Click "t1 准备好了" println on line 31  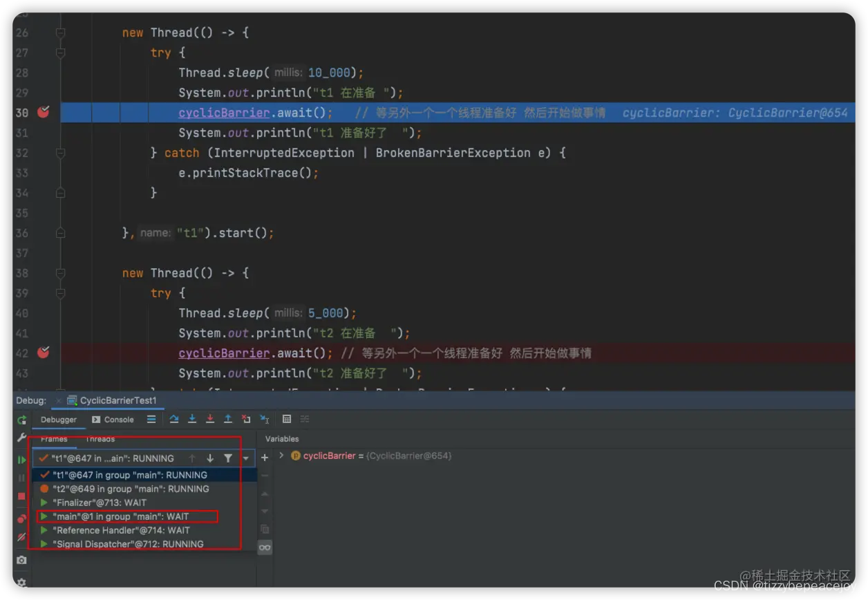pos(300,133)
